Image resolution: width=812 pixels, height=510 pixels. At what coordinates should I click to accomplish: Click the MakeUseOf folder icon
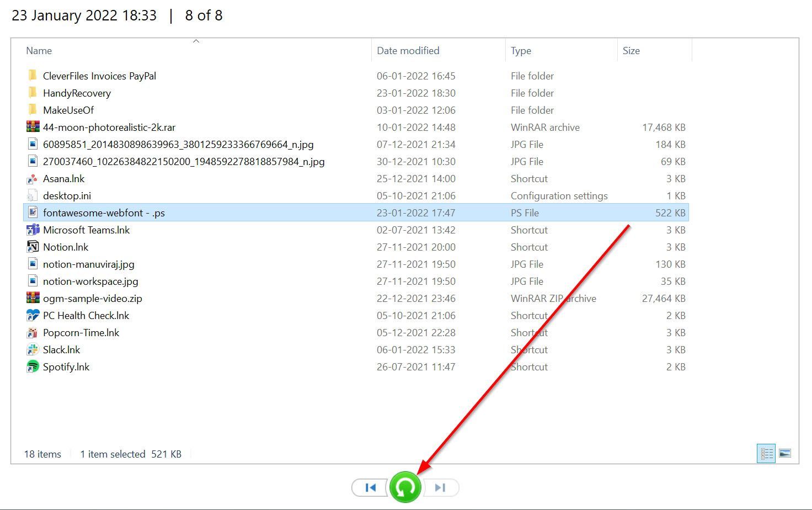coord(33,109)
